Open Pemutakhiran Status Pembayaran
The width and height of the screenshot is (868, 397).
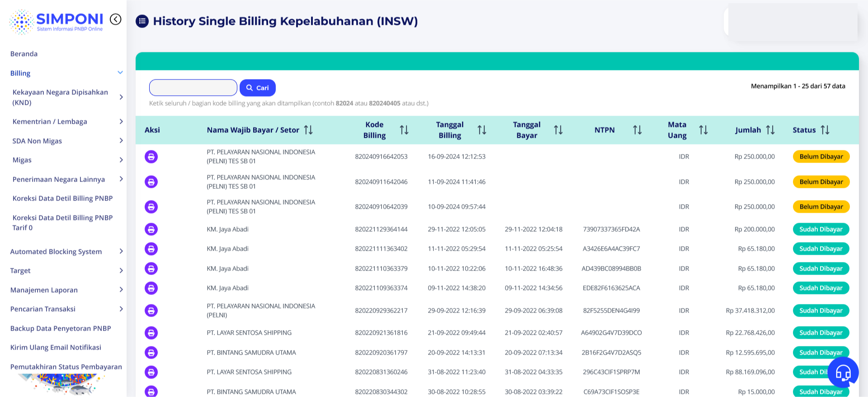tap(66, 367)
